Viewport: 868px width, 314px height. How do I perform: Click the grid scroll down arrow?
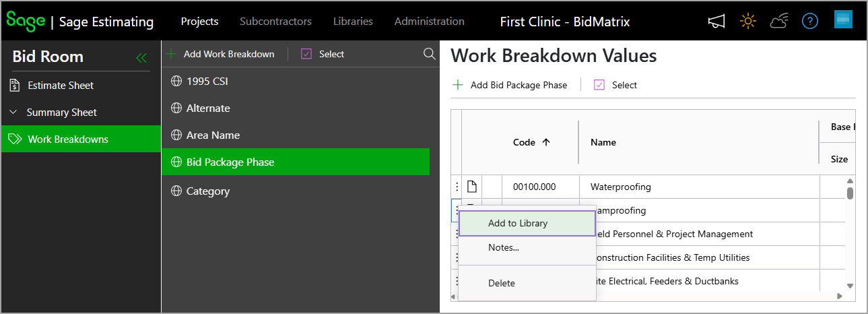[x=850, y=286]
